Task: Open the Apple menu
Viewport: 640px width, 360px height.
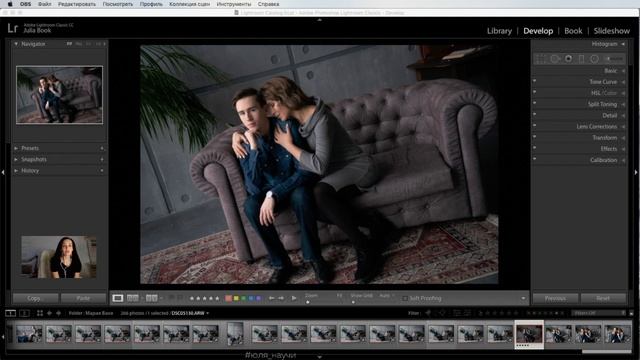Action: [x=10, y=4]
